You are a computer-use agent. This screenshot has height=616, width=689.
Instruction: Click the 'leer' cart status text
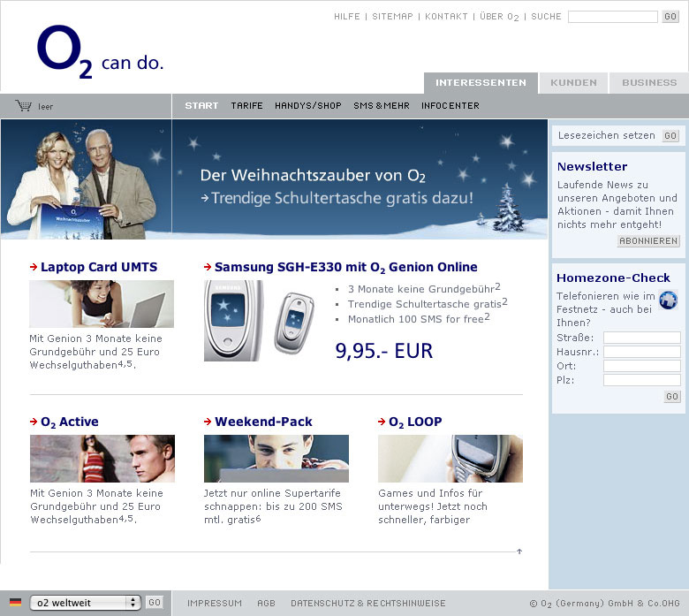pyautogui.click(x=45, y=106)
